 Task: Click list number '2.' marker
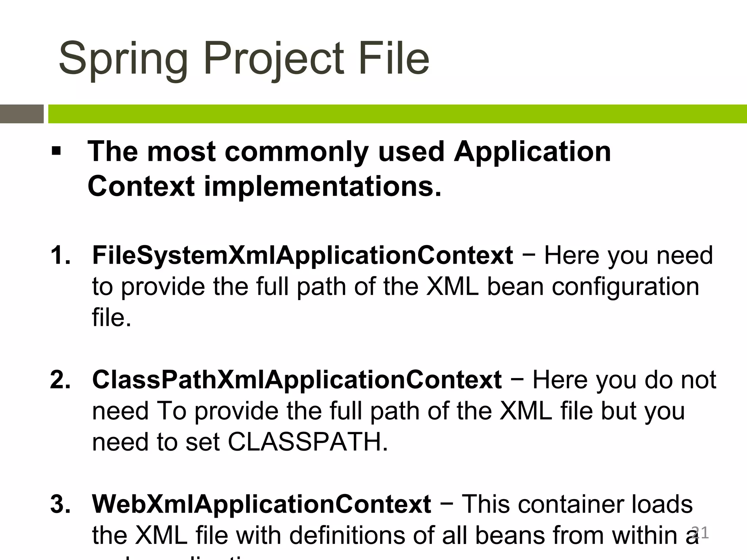pyautogui.click(x=61, y=380)
